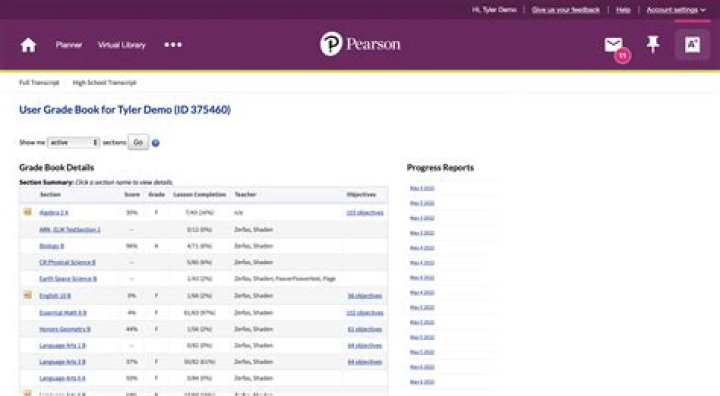Open the objectives link for Language Arts 1 B
Screen dimensions: 720x396
[x=365, y=345]
